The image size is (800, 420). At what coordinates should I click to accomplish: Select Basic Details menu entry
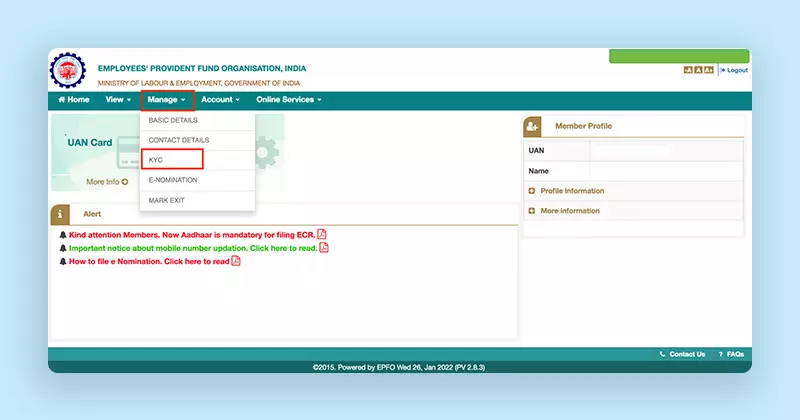[x=173, y=120]
